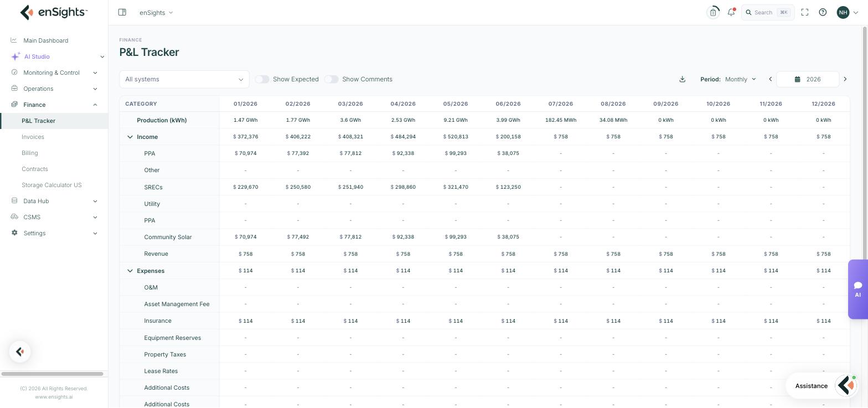Open the 2026 year picker
868x408 pixels.
coord(808,79)
